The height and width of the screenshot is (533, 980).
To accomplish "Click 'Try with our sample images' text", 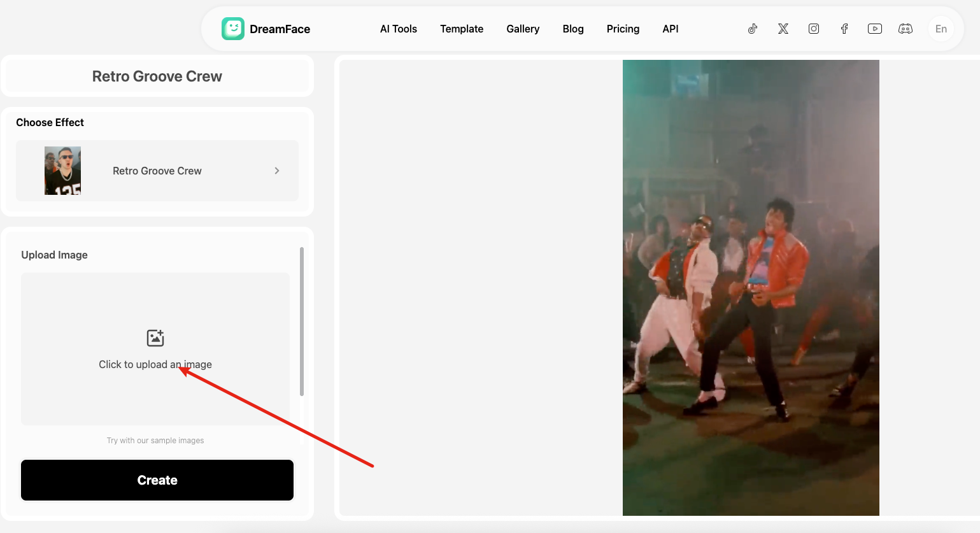I will click(x=155, y=441).
